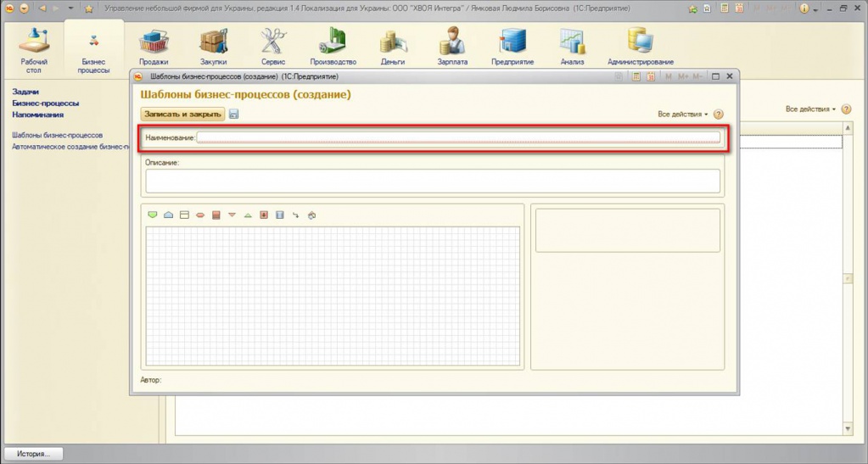Select the blue house-shaped shape tool

click(x=168, y=215)
